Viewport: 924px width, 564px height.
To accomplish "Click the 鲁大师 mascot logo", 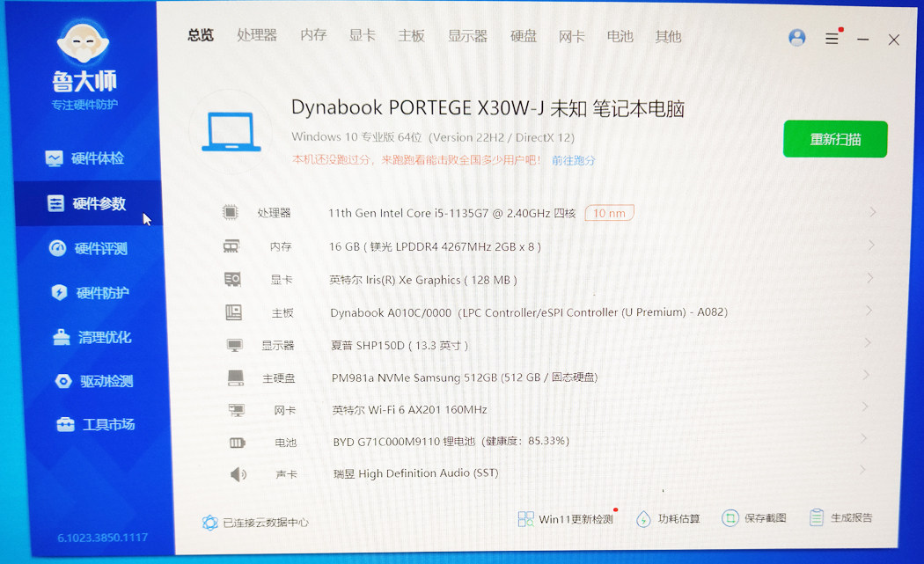I will (83, 41).
